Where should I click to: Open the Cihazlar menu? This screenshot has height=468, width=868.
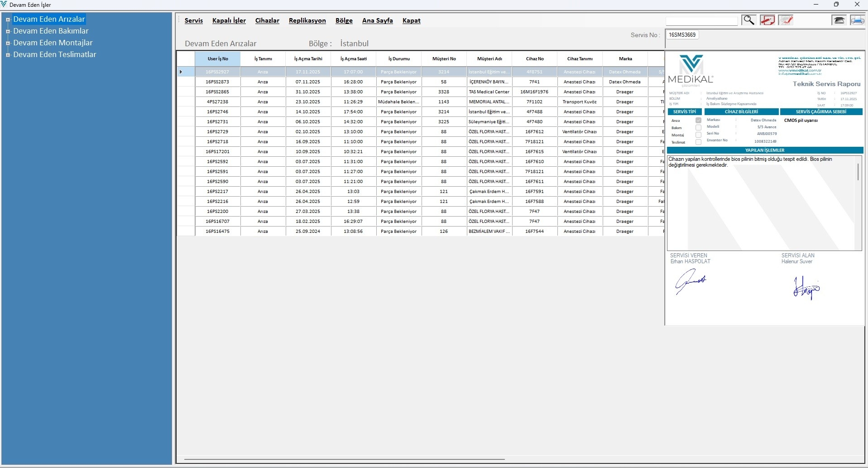coord(267,21)
